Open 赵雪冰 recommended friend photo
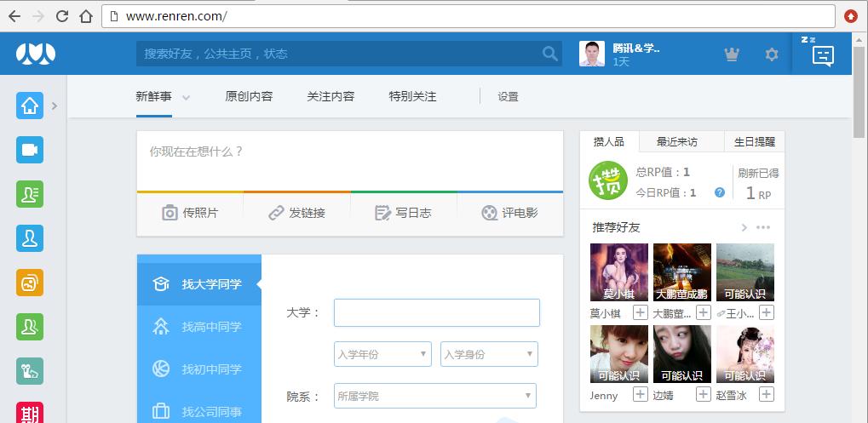This screenshot has height=423, width=868. click(745, 354)
